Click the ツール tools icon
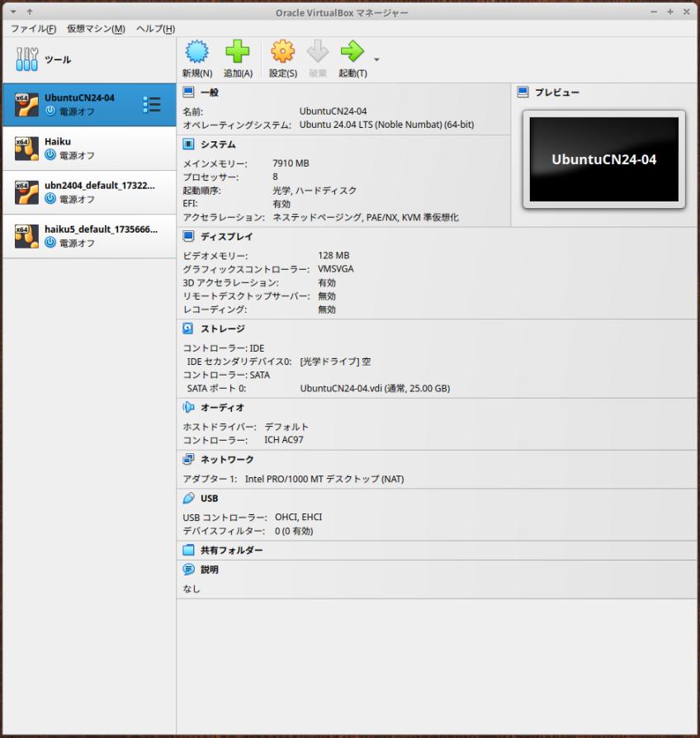The image size is (700, 738). [x=27, y=59]
